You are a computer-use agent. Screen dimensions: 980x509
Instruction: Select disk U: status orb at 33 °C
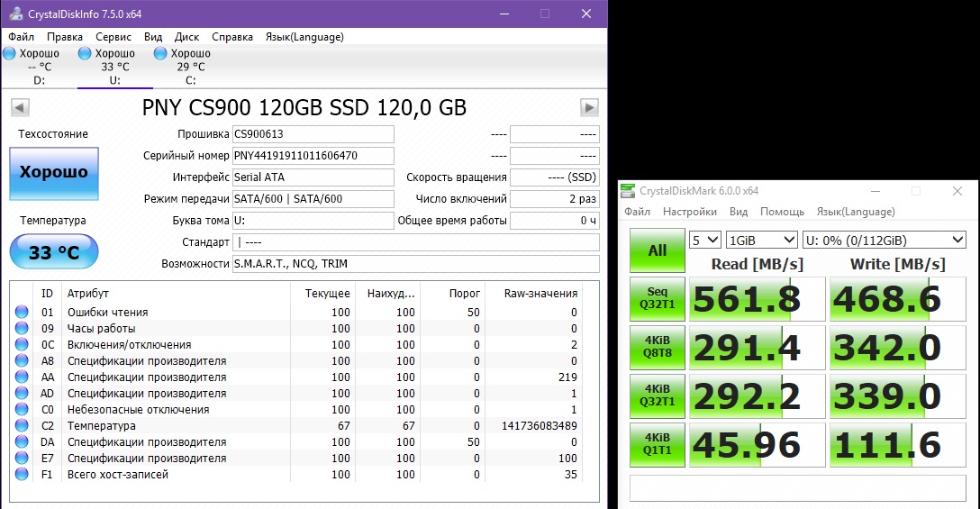[85, 53]
